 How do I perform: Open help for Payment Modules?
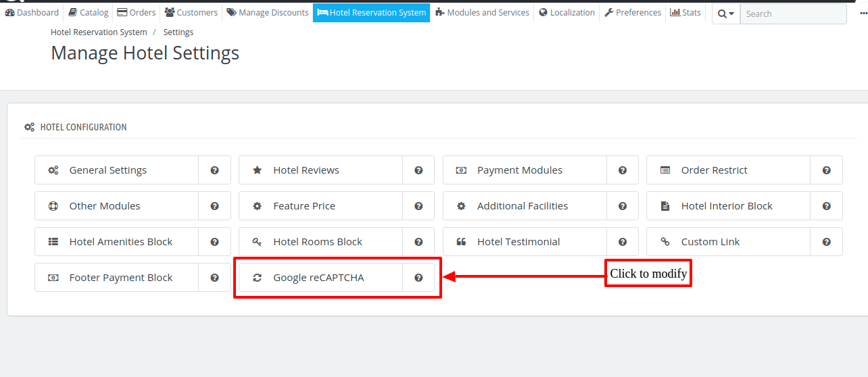pyautogui.click(x=623, y=170)
